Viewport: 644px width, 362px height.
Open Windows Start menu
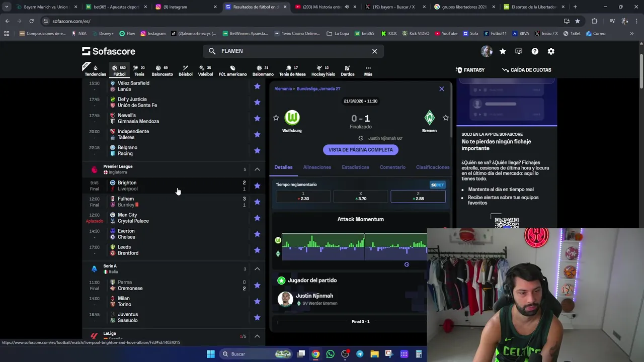click(211, 354)
